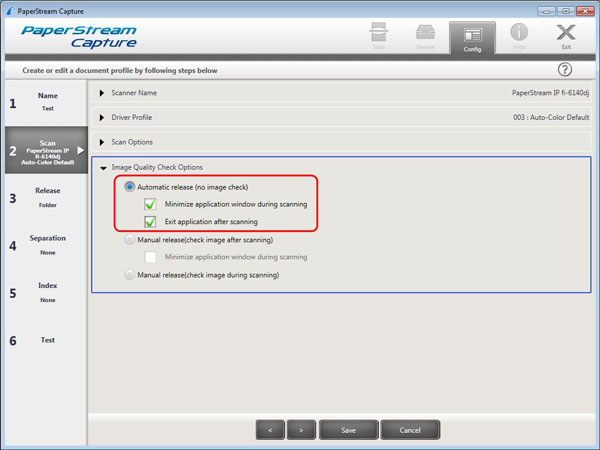Screen dimensions: 600x450
Task: Go to step 6 Test
Action: 46,340
